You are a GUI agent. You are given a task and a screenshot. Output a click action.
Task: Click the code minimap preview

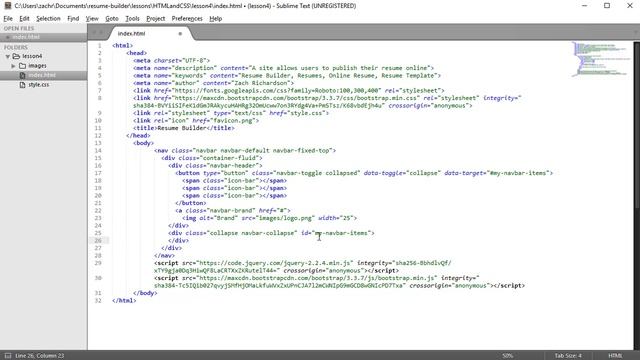click(600, 59)
